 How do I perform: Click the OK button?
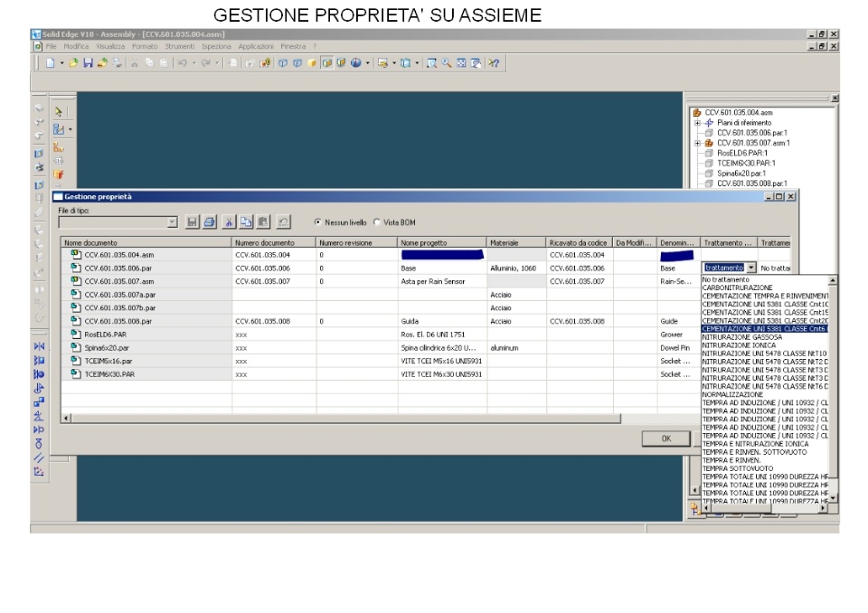click(x=666, y=439)
